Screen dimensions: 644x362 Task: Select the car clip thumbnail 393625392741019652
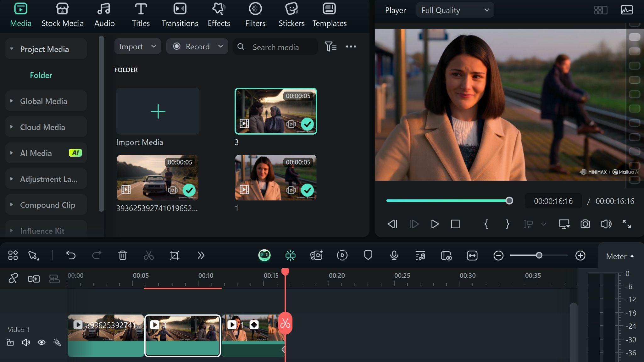click(158, 177)
